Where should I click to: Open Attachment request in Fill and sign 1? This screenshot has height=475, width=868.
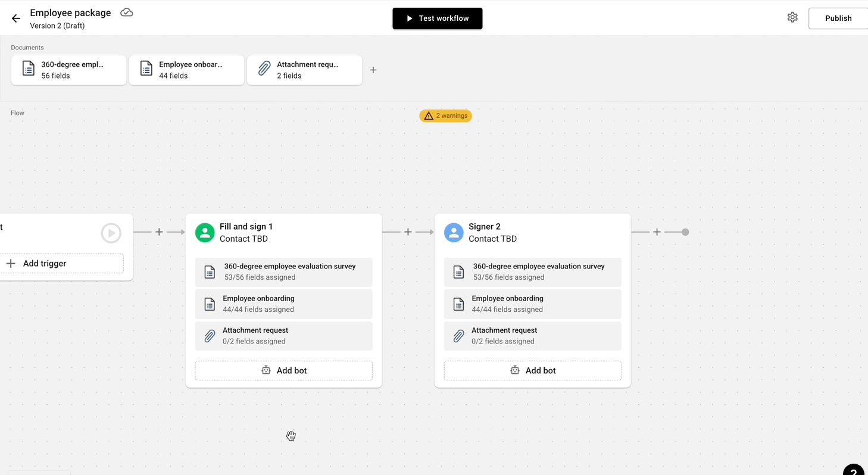pos(284,336)
